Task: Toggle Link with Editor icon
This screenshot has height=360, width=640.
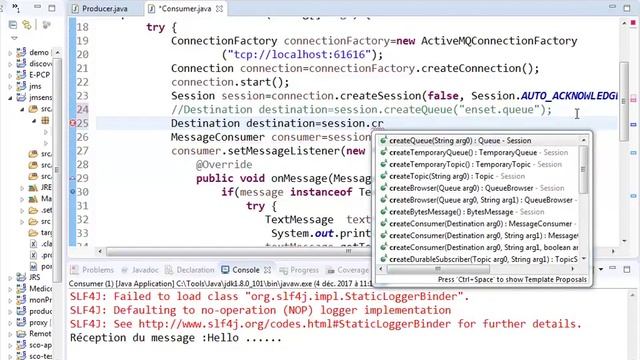Action: [x=27, y=25]
